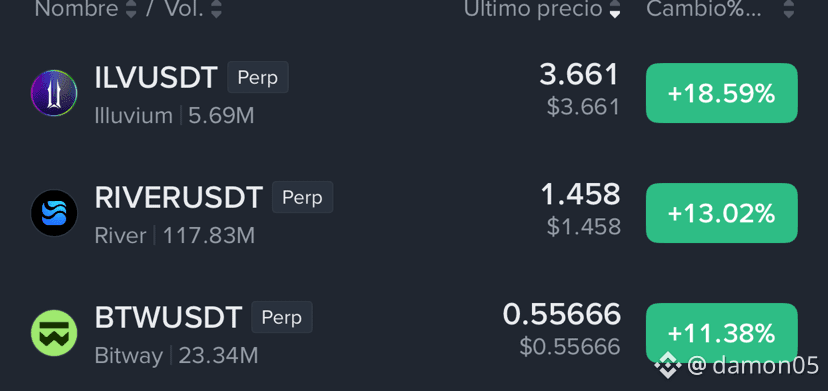Open the ILVUSDT pair name

[156, 78]
